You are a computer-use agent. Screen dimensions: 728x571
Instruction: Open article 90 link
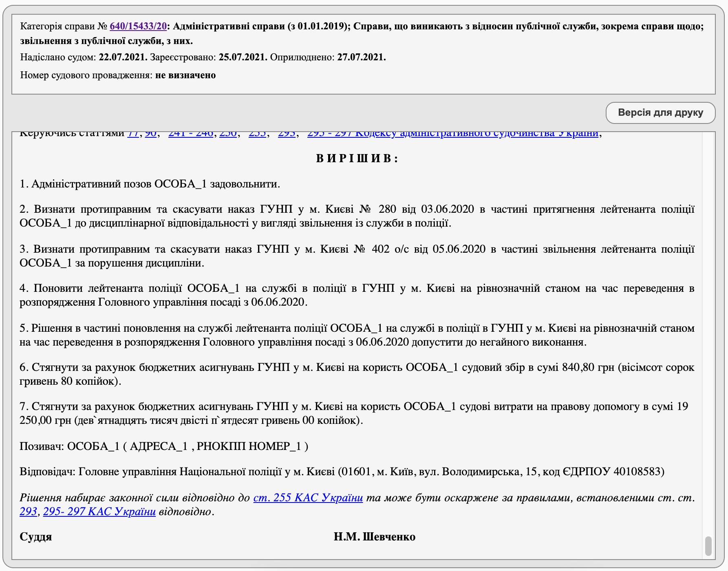tap(151, 134)
